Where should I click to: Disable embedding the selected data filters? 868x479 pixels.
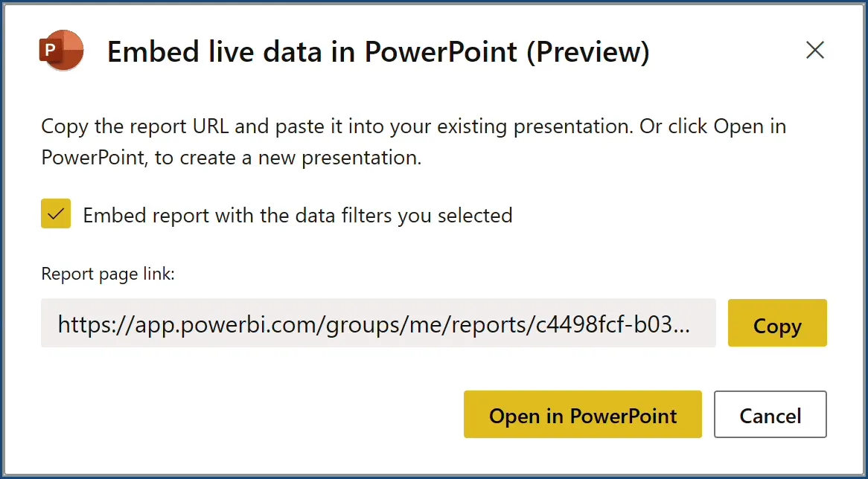(x=56, y=214)
